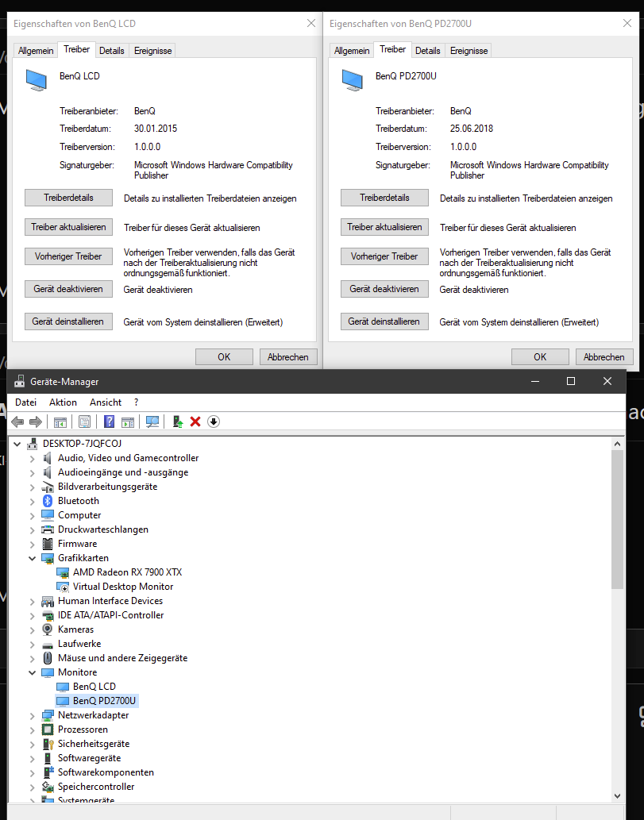
Task: Click Abbrechen in BenQ LCD properties
Action: (x=288, y=356)
